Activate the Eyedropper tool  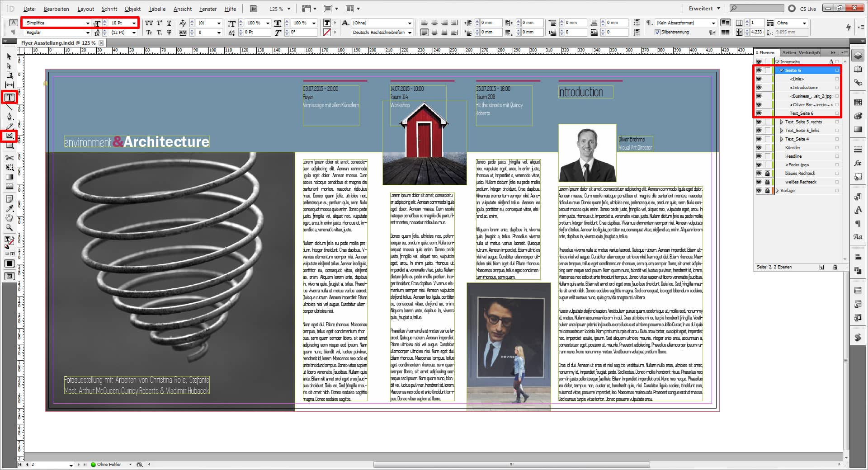coord(9,208)
